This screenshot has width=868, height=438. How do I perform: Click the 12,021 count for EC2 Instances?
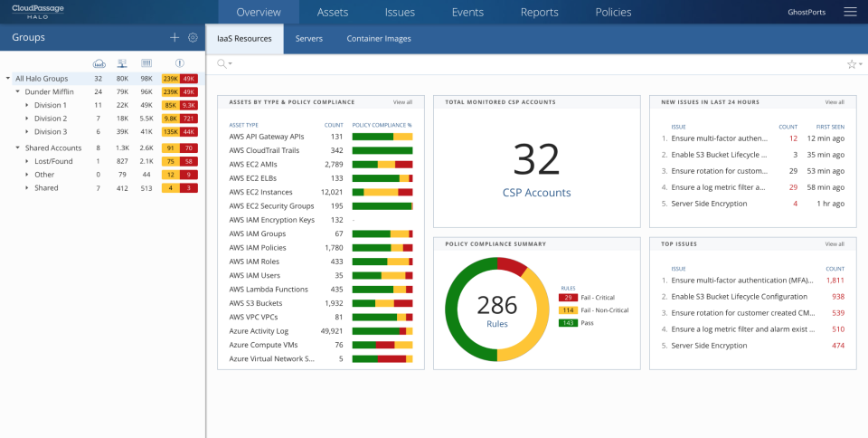click(332, 192)
